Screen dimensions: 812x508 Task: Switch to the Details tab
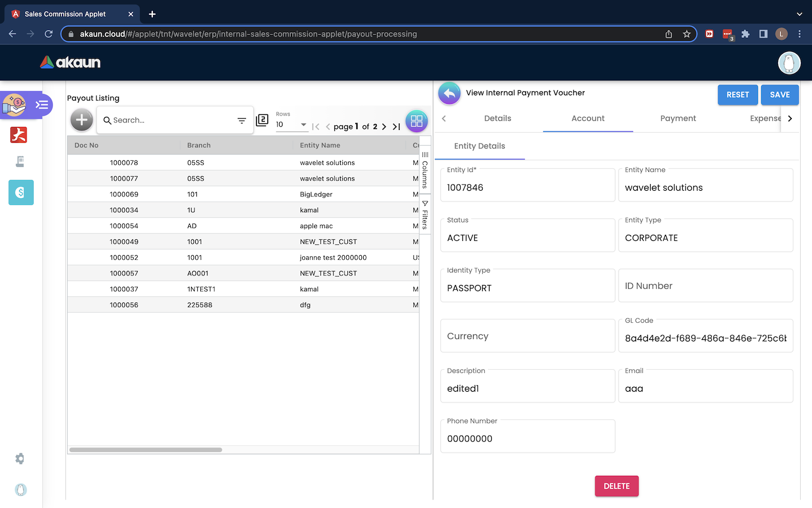click(x=497, y=119)
